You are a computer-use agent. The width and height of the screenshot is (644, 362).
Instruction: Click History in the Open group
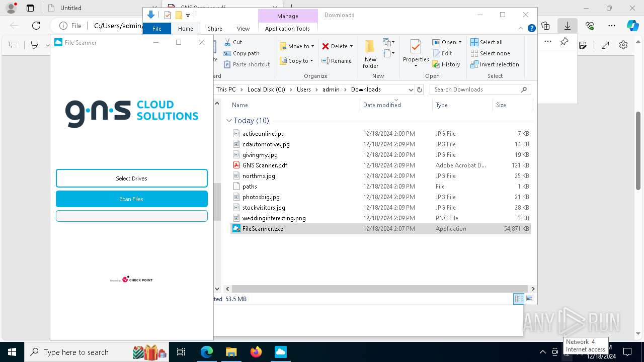[446, 64]
